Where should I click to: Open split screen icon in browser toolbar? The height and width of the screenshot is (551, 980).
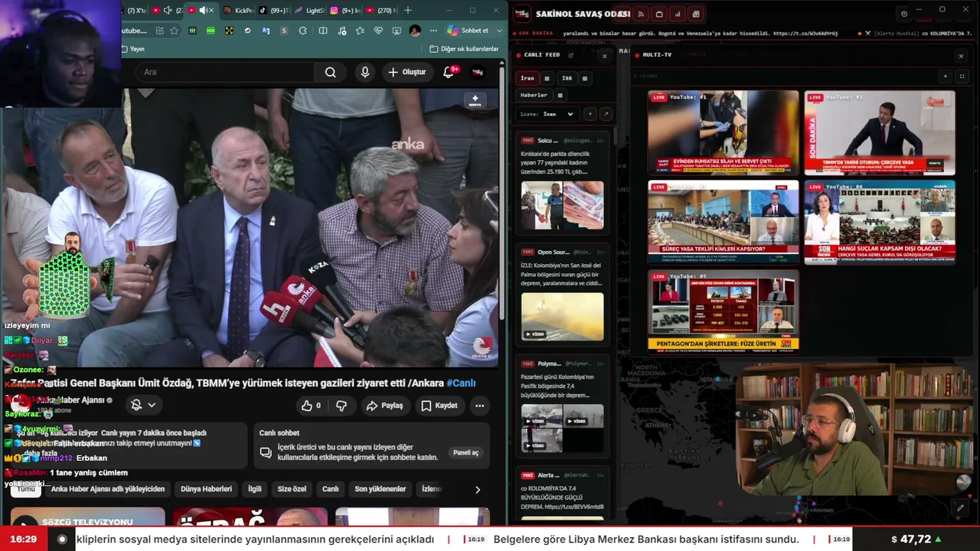323,31
